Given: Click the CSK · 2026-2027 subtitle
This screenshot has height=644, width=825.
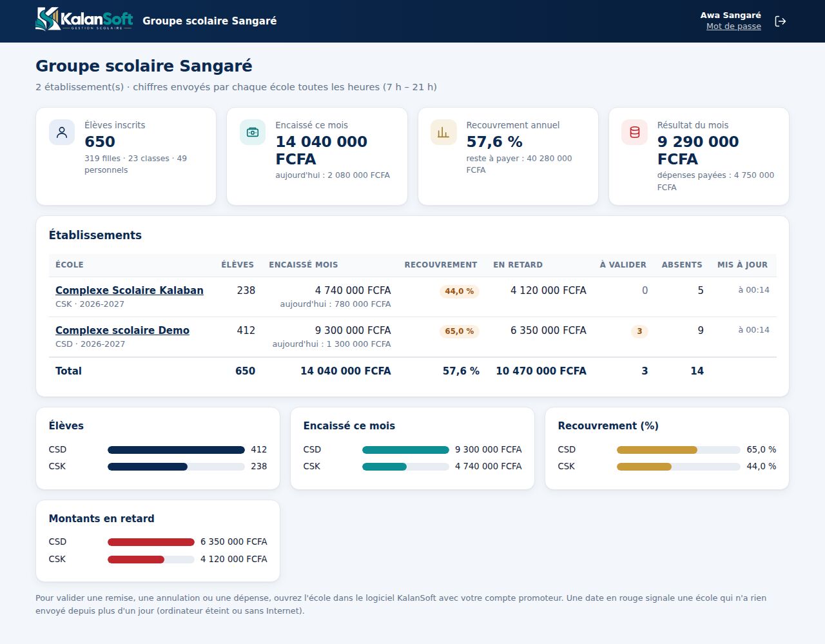Looking at the screenshot, I should tap(90, 304).
